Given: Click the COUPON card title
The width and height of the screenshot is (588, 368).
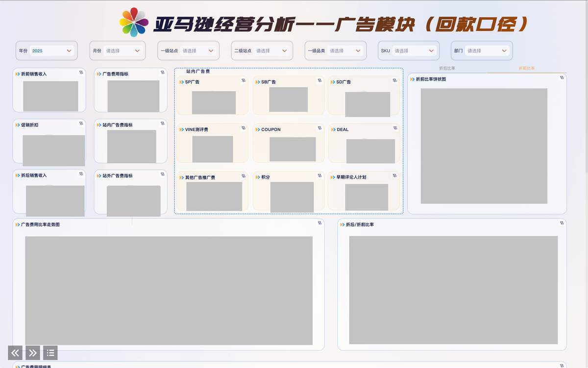Looking at the screenshot, I should [x=271, y=129].
